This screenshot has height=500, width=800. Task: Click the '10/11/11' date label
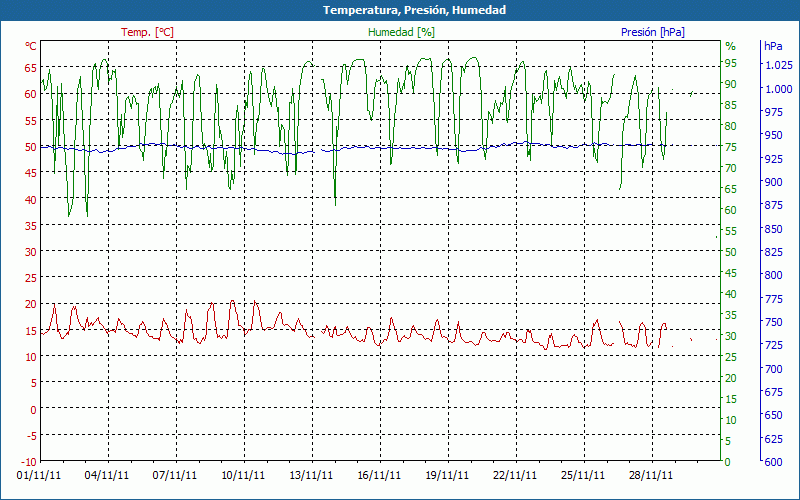[x=243, y=475]
